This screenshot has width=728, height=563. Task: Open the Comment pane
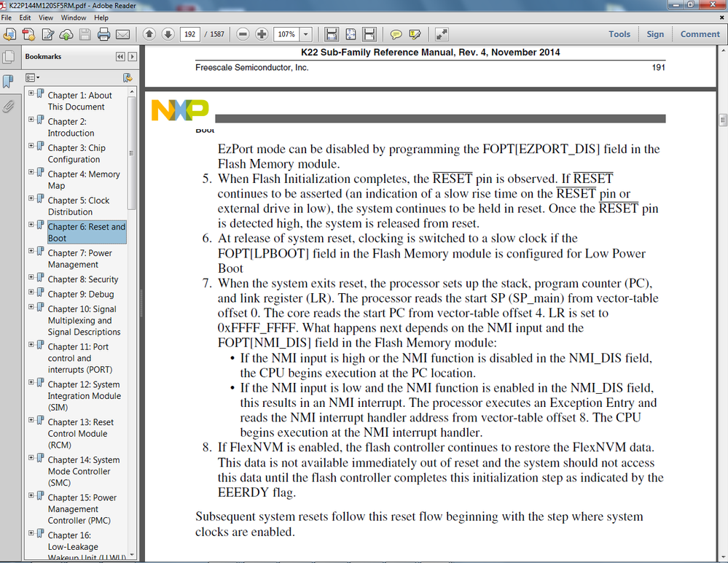[700, 34]
